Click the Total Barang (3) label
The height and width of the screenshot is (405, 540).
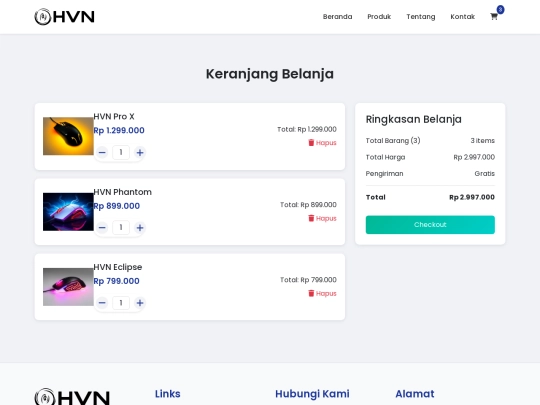click(x=393, y=141)
